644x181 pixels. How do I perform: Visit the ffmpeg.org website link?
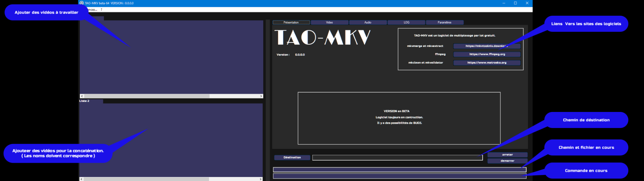click(x=487, y=54)
